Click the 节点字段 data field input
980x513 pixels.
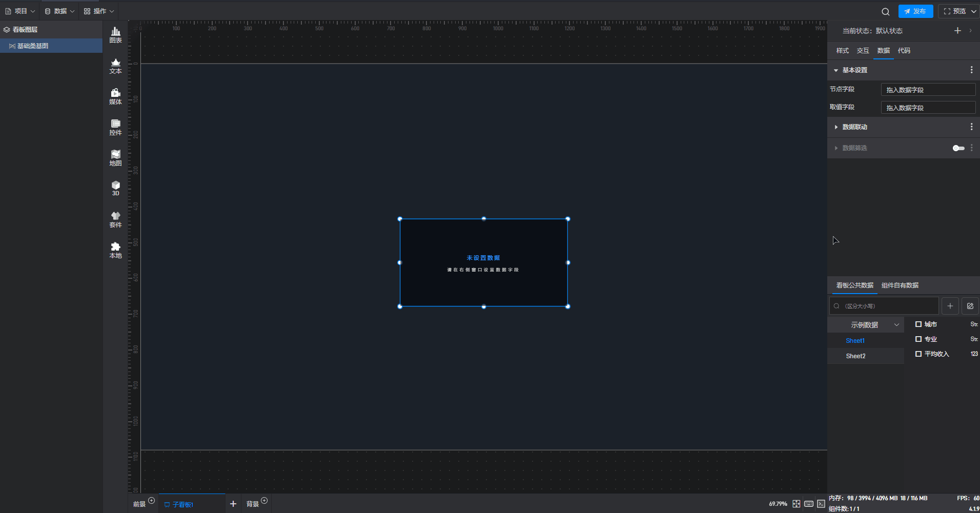click(928, 90)
